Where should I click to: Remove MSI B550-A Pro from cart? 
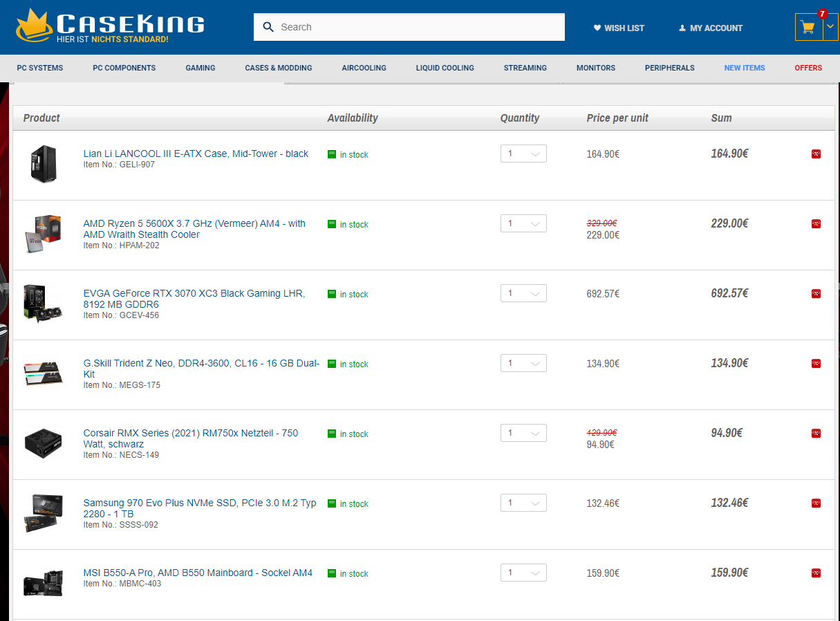point(816,573)
